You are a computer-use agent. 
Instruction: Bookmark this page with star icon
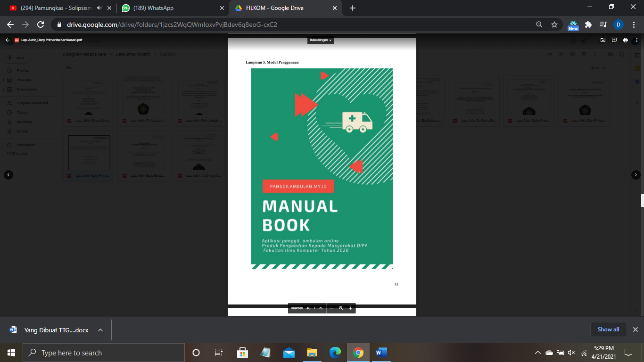pyautogui.click(x=554, y=25)
